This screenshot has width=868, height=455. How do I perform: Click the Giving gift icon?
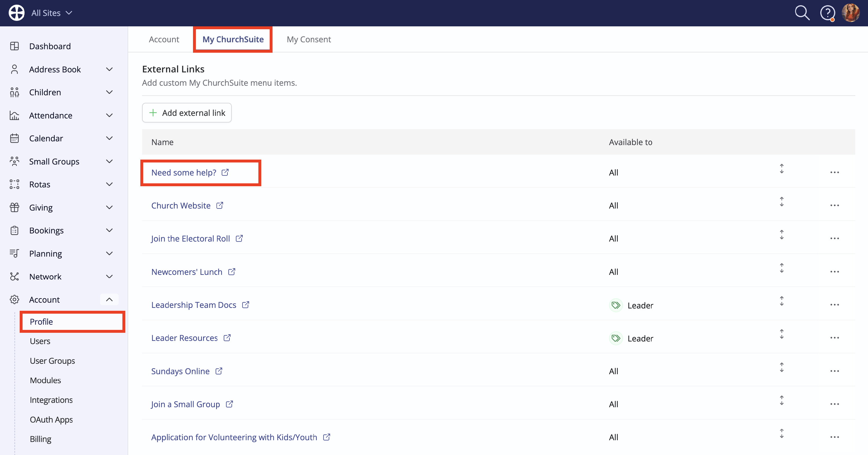tap(14, 207)
